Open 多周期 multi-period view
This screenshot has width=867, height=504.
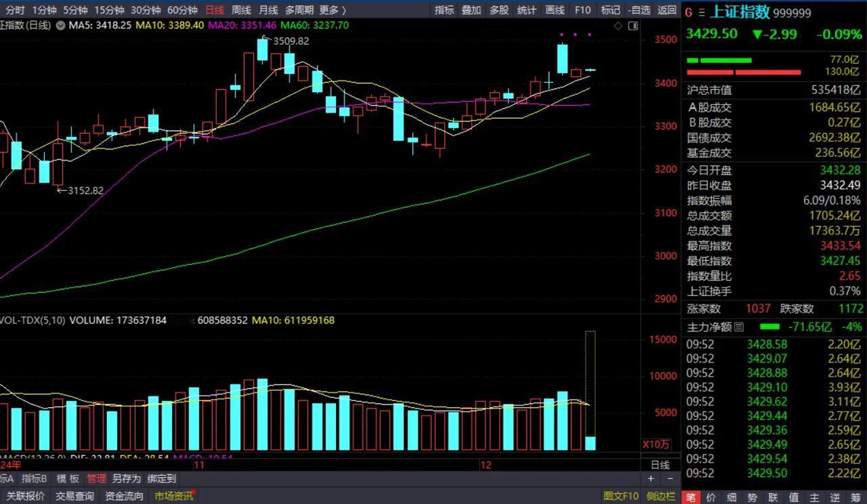coord(299,9)
